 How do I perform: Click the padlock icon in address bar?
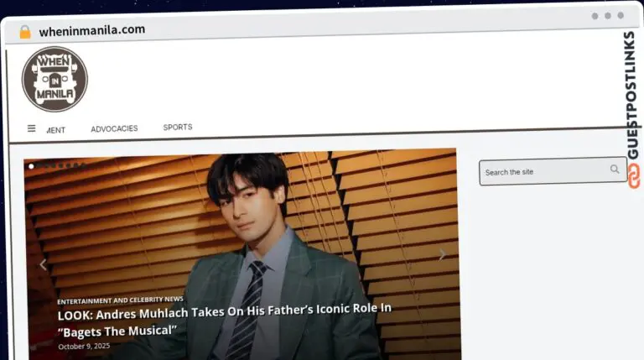click(x=25, y=32)
